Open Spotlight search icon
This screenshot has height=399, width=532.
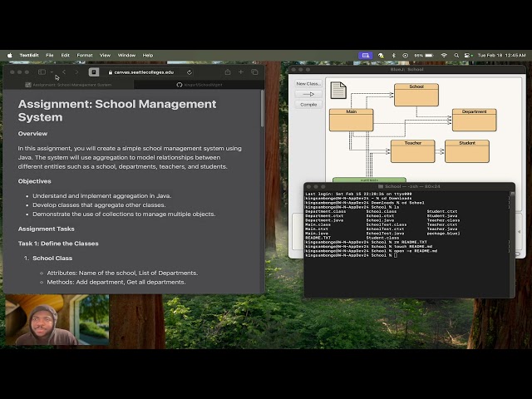(456, 56)
